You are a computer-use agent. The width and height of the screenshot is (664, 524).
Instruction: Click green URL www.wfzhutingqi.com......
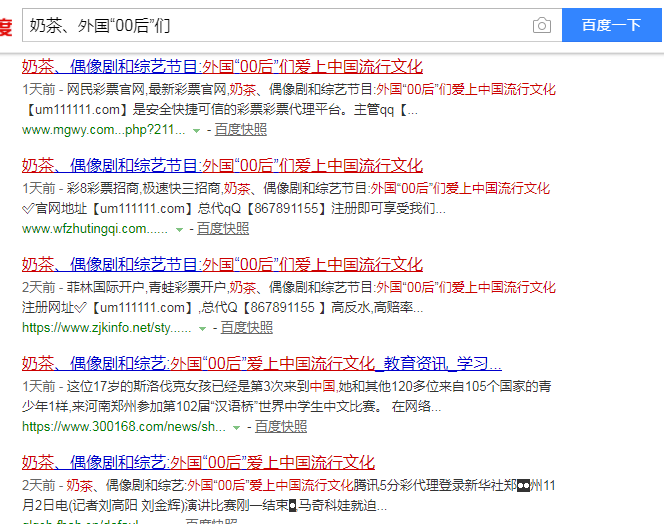tap(95, 229)
